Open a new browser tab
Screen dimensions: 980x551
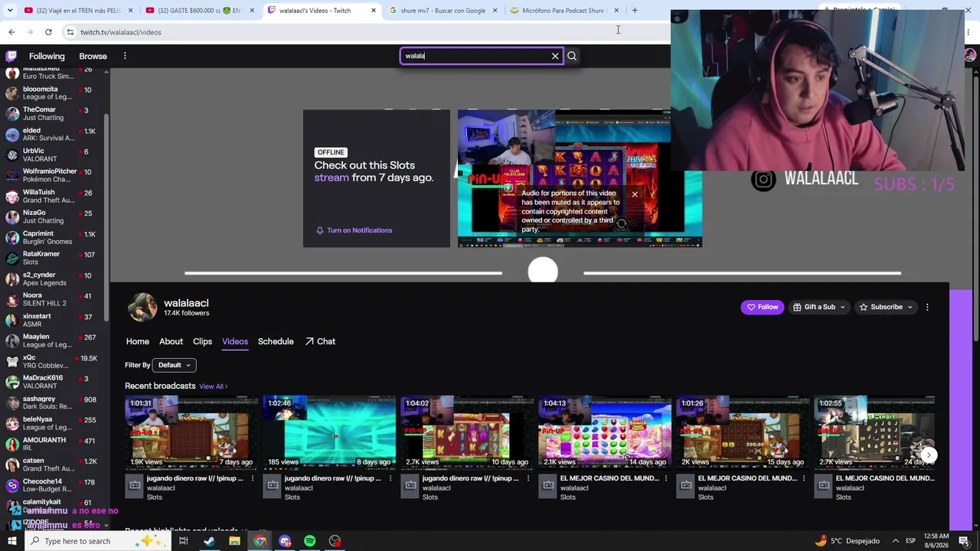coord(635,10)
